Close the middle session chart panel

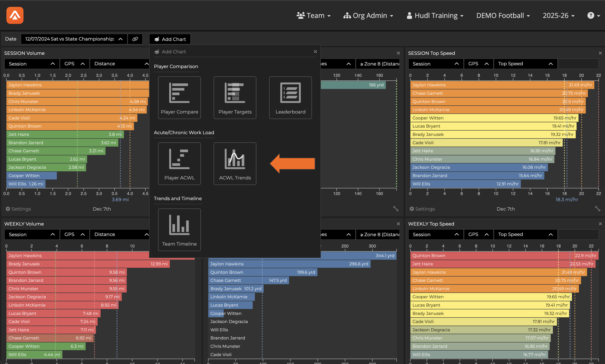tap(398, 53)
